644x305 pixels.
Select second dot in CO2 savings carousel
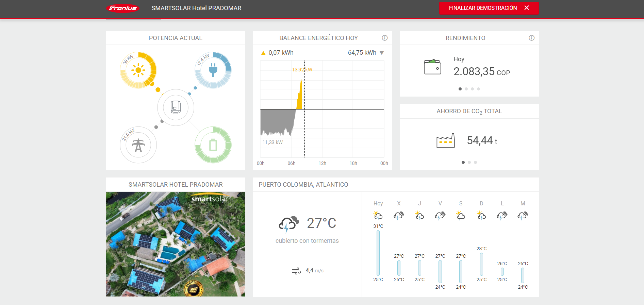pyautogui.click(x=469, y=163)
